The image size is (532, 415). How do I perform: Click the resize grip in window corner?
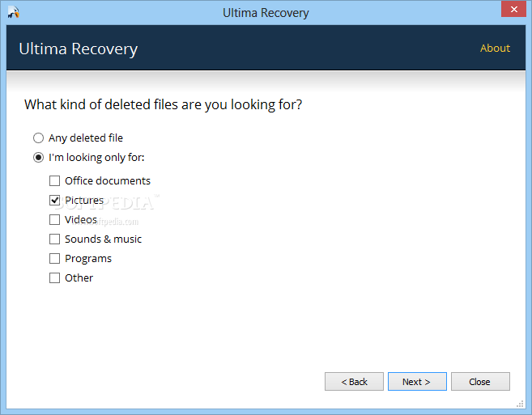tap(520, 404)
